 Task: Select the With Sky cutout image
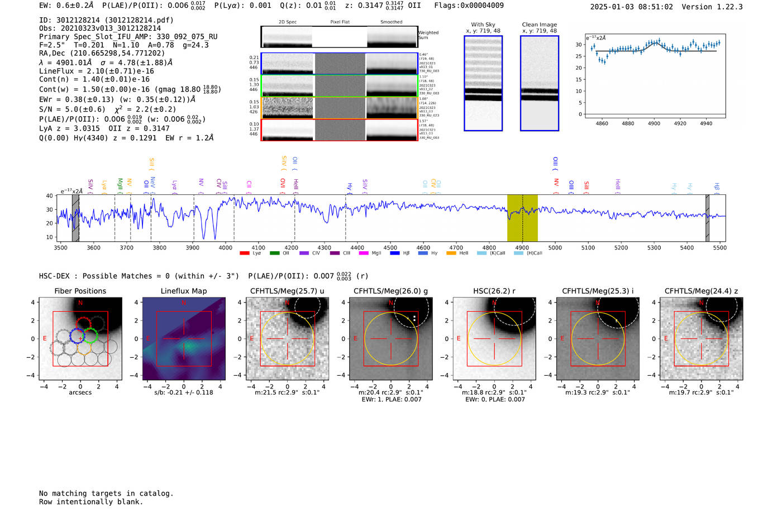[483, 83]
